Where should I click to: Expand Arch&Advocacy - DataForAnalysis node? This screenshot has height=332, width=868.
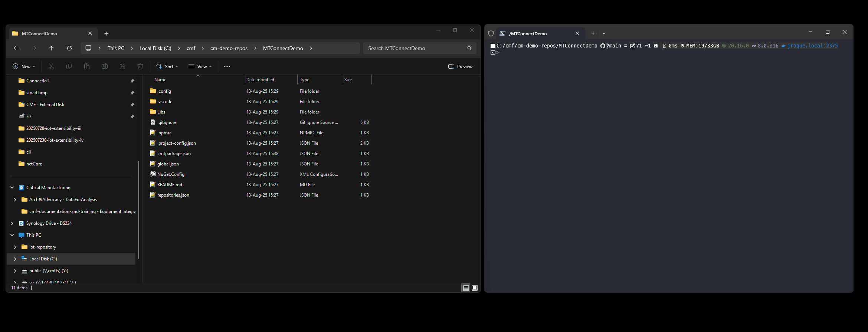tap(15, 200)
